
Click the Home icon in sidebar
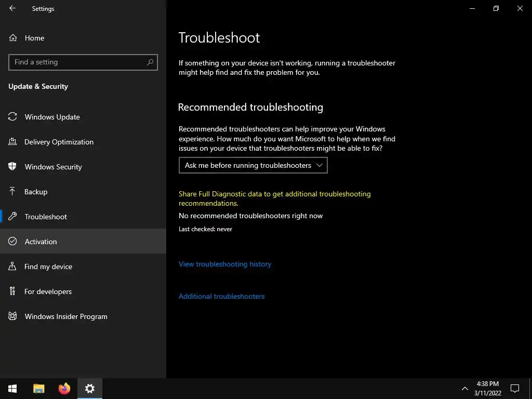13,38
